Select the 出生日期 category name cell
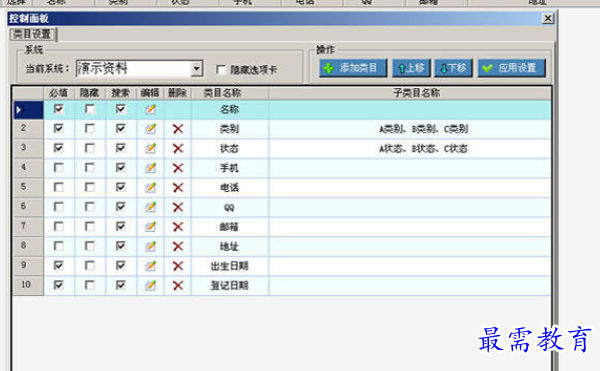This screenshot has height=371, width=600. coord(230,266)
